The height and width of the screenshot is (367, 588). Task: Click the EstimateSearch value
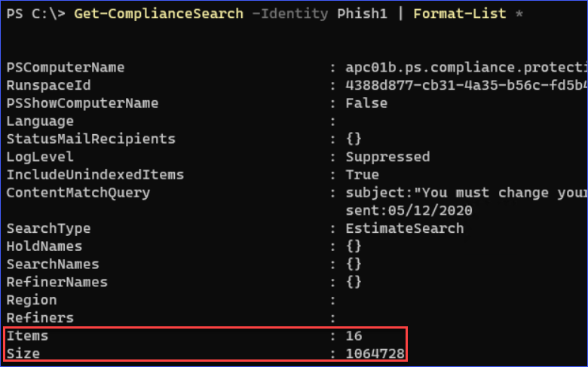click(404, 228)
